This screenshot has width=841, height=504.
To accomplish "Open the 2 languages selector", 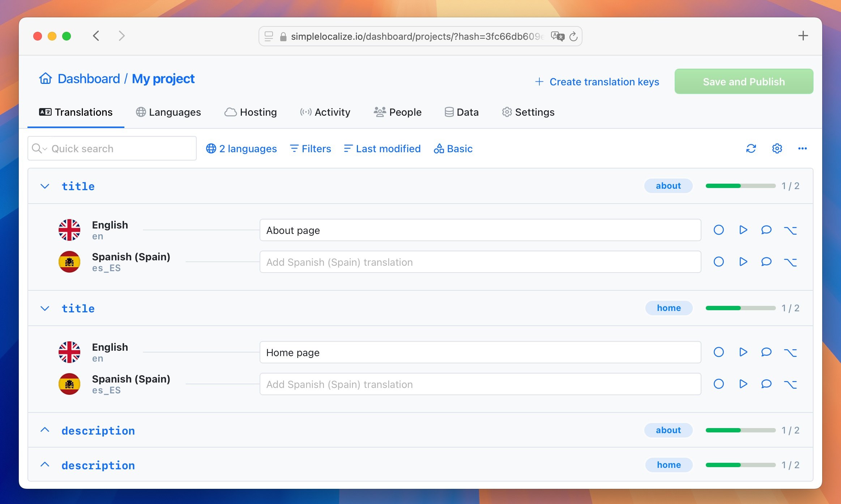I will coord(242,149).
